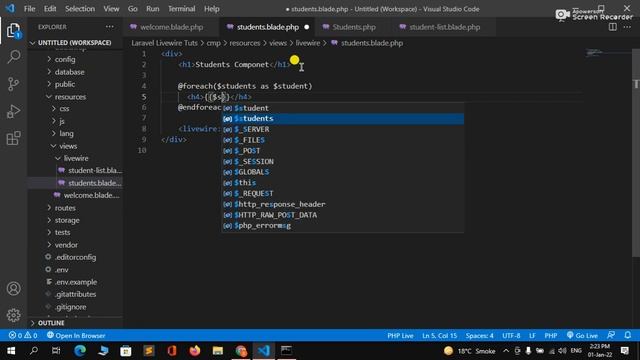Open Sublime Text from the taskbar

pyautogui.click(x=149, y=351)
